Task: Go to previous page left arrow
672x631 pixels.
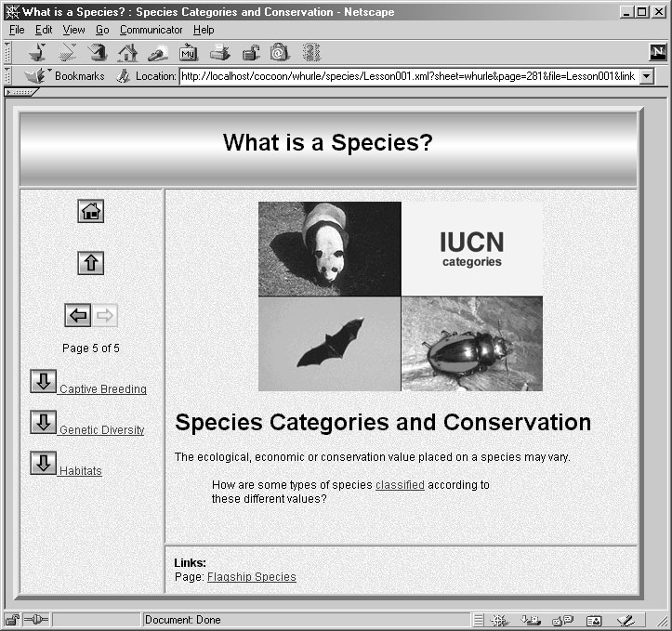Action: click(x=78, y=316)
